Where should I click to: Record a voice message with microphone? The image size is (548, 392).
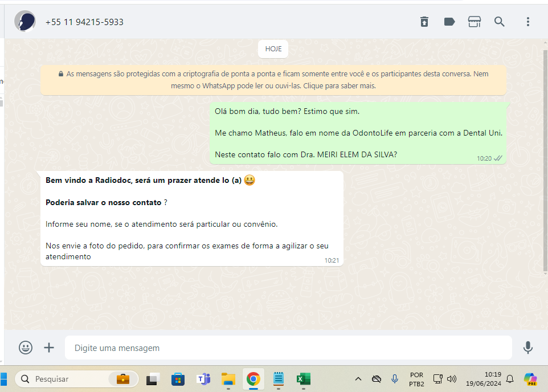pyautogui.click(x=528, y=347)
